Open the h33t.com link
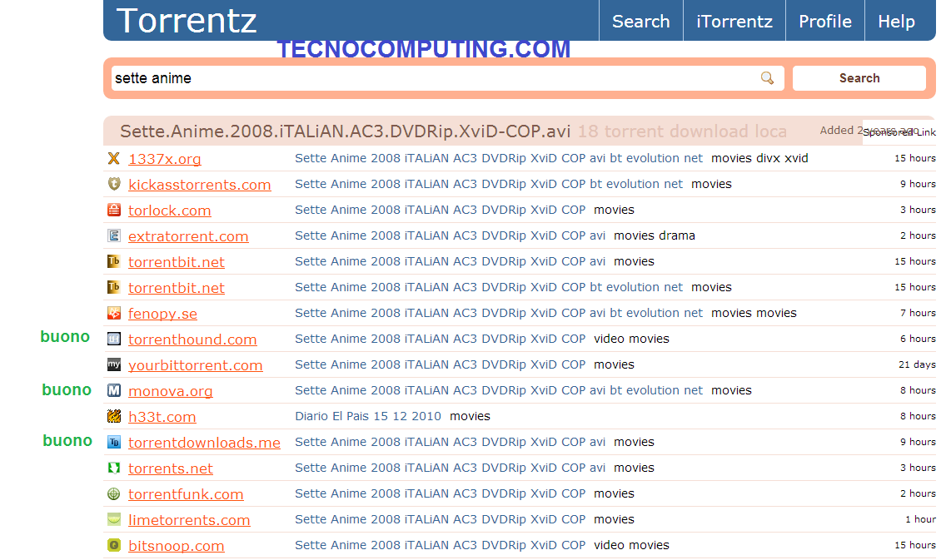 pos(162,417)
